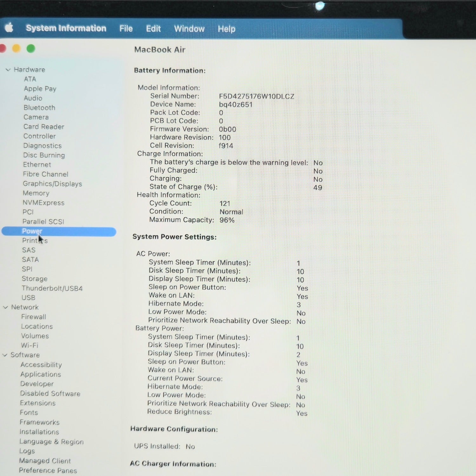
Task: Select Controller in the sidebar
Action: coord(40,136)
